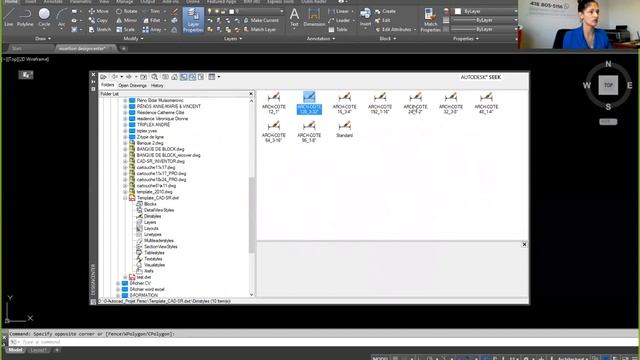Select the Arc tool

(x=61, y=17)
